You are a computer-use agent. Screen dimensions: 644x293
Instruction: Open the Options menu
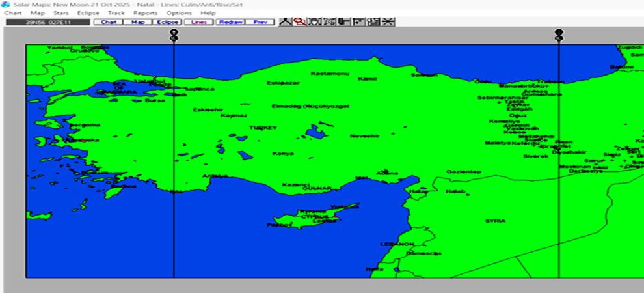[179, 13]
